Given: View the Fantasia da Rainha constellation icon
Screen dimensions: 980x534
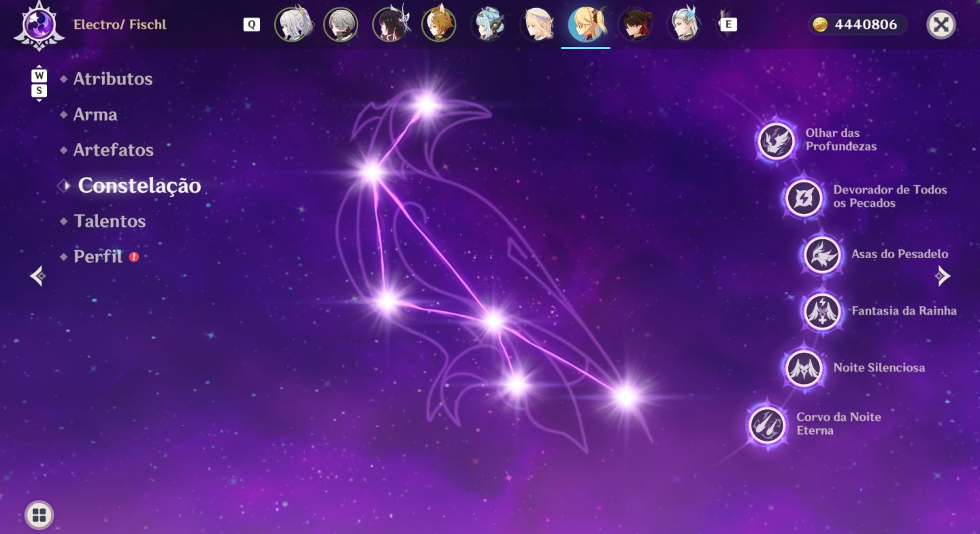Looking at the screenshot, I should 822,311.
